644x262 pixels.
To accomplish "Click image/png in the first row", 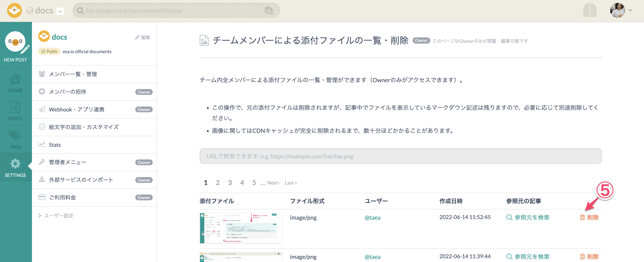I will point(303,218).
